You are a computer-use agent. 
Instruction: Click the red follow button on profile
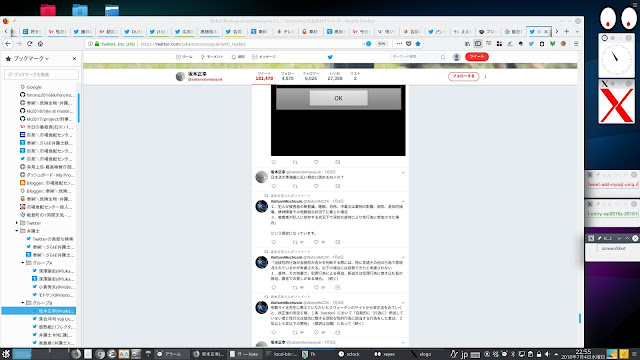pos(464,76)
